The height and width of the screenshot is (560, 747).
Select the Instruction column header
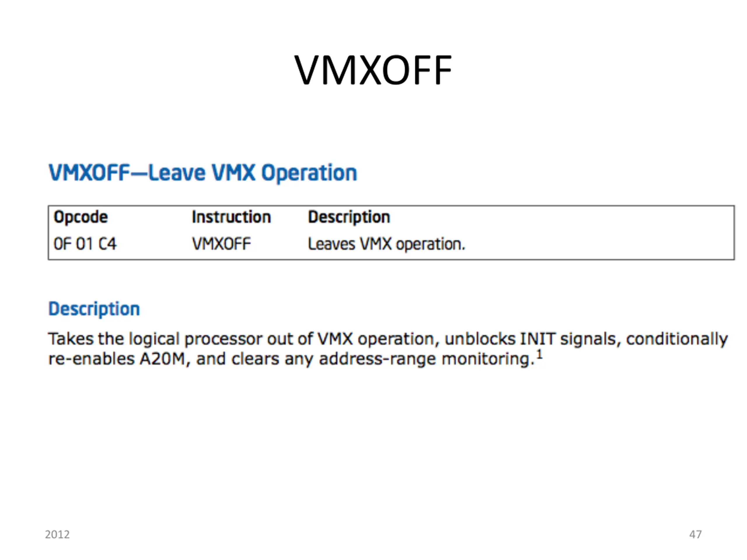point(231,217)
